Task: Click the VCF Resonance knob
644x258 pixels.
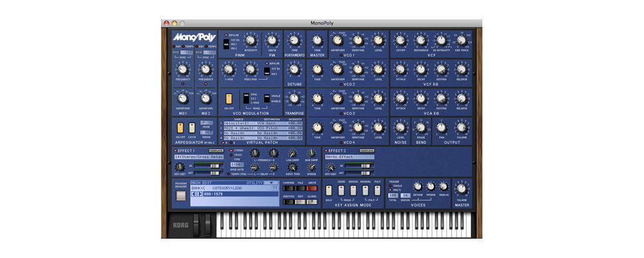Action: coord(421,41)
